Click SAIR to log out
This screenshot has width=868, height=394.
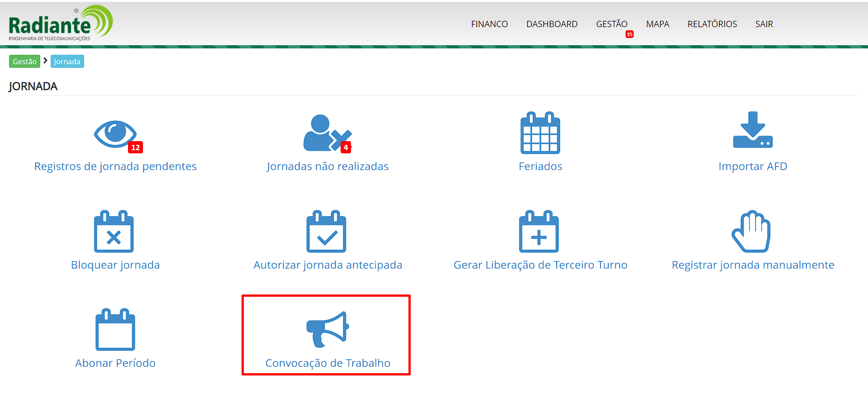click(x=764, y=24)
